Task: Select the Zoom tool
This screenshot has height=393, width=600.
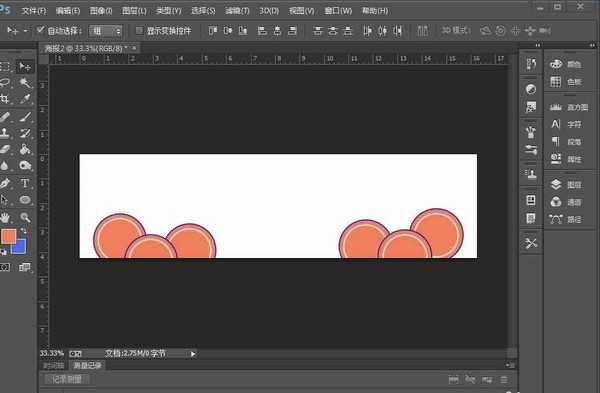Action: [x=25, y=217]
